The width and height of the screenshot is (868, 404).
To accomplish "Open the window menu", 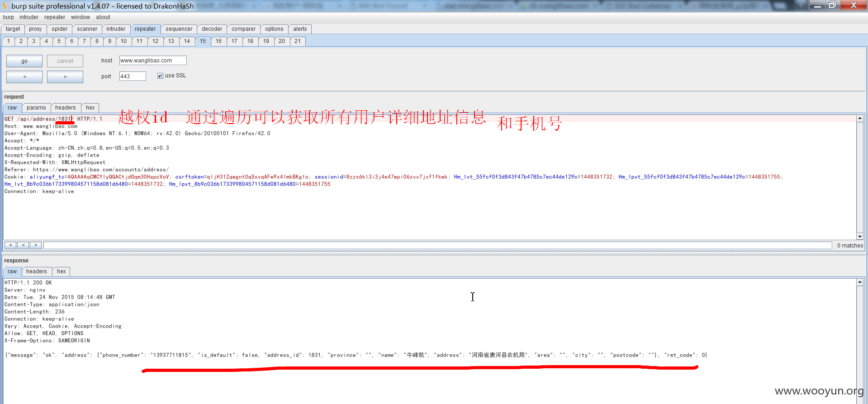I will [81, 17].
